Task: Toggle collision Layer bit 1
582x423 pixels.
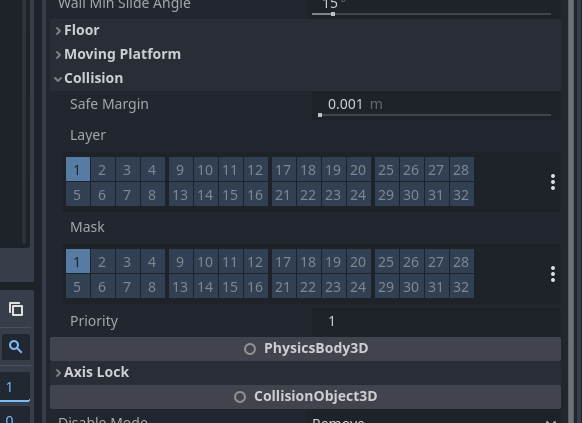Action: (78, 169)
